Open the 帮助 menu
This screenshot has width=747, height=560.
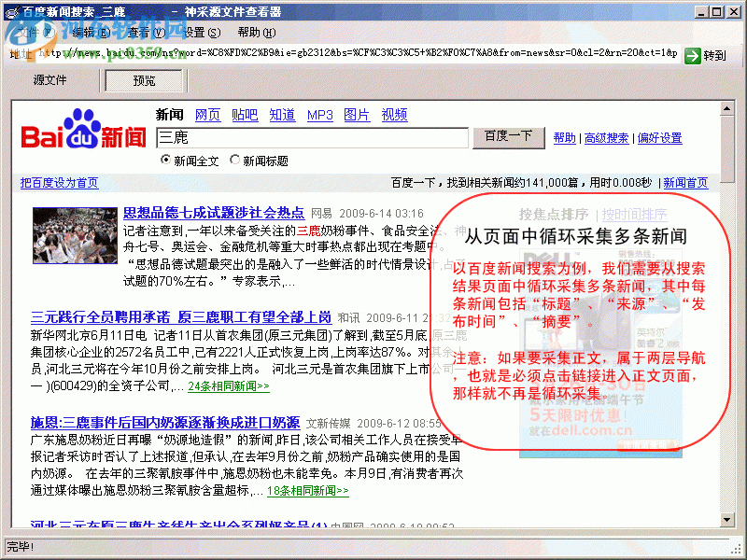[257, 33]
